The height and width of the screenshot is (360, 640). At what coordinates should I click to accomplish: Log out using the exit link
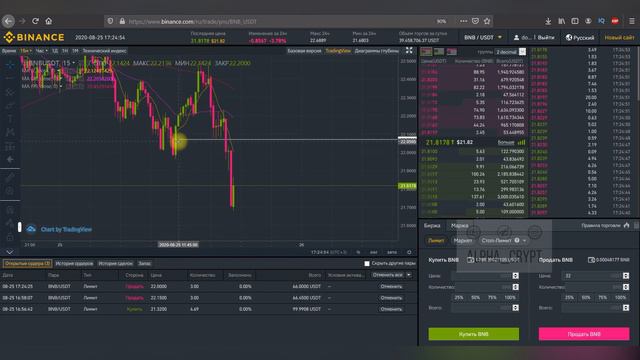(546, 38)
